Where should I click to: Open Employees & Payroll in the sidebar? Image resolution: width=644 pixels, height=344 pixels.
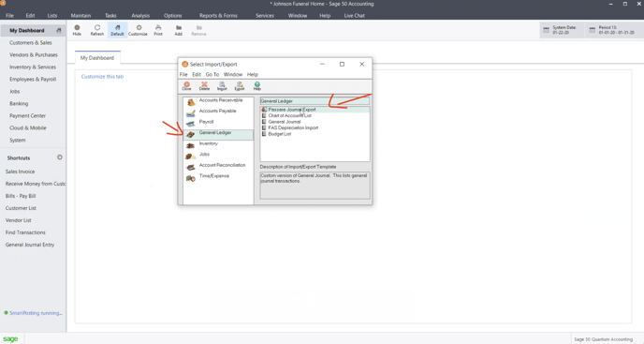[x=33, y=79]
